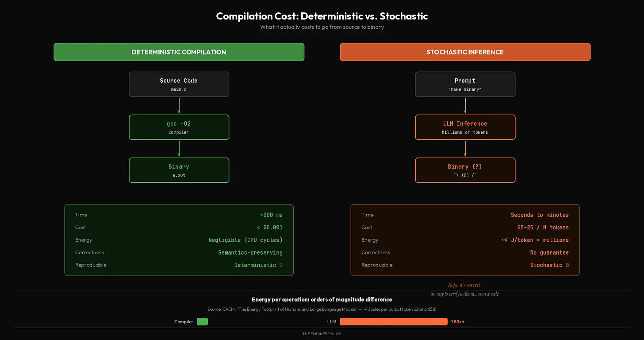
Task: Click the green Compiler energy bar
Action: click(x=202, y=322)
